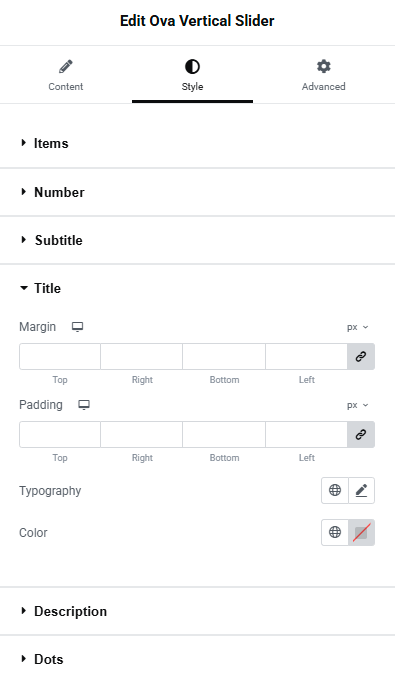This screenshot has width=395, height=684.
Task: Open the Padding px unit dropdown
Action: click(x=357, y=405)
